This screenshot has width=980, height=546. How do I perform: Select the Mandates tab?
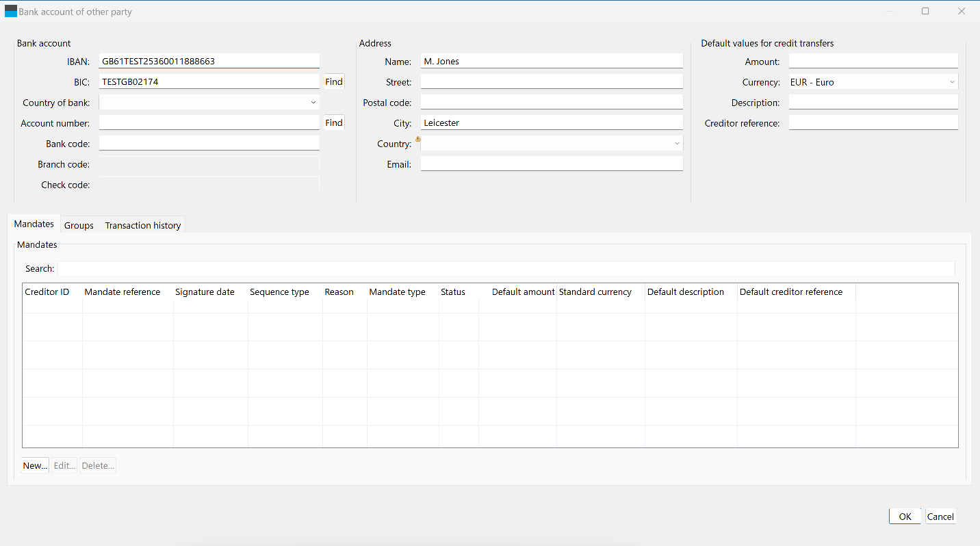(x=34, y=224)
